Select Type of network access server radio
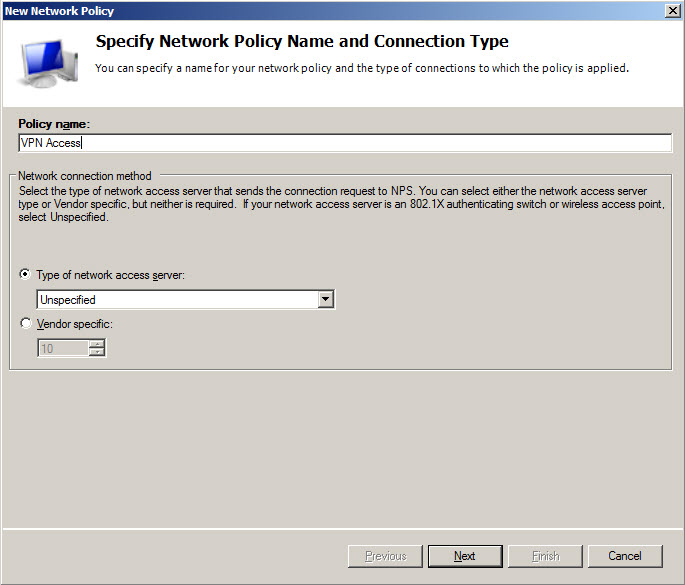This screenshot has height=585, width=685. (25, 274)
